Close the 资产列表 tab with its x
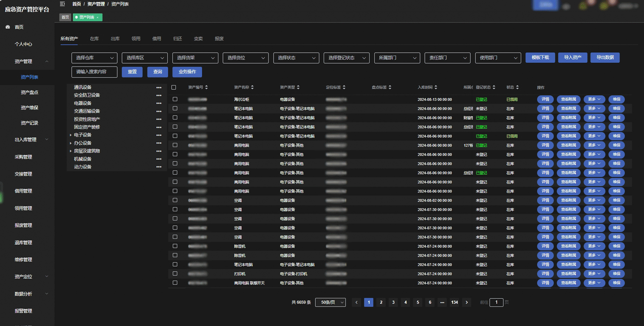The image size is (644, 326). (x=98, y=17)
